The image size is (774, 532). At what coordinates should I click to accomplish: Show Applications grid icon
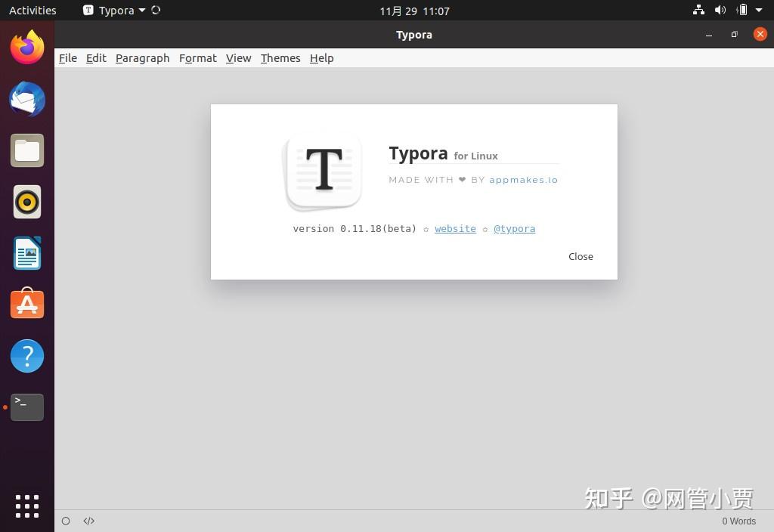(27, 506)
